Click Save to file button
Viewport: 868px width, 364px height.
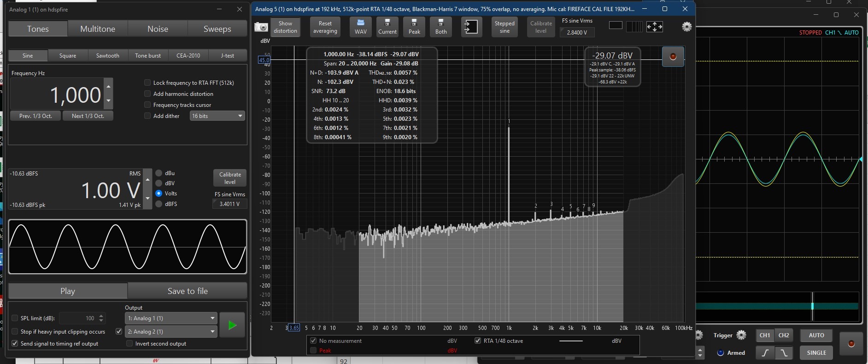(x=188, y=291)
